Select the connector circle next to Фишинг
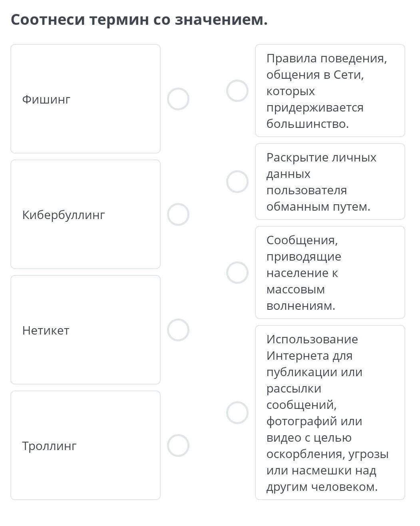420x526 pixels. coord(178,99)
